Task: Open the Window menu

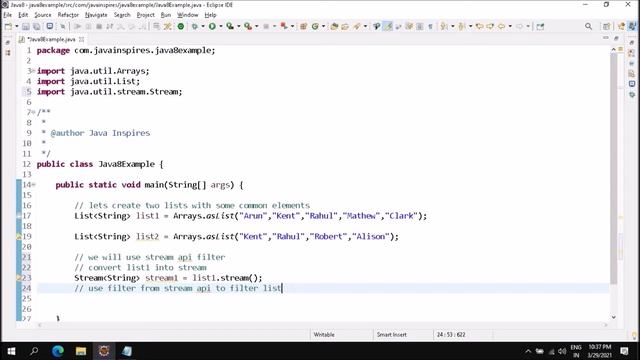Action: coord(187,15)
